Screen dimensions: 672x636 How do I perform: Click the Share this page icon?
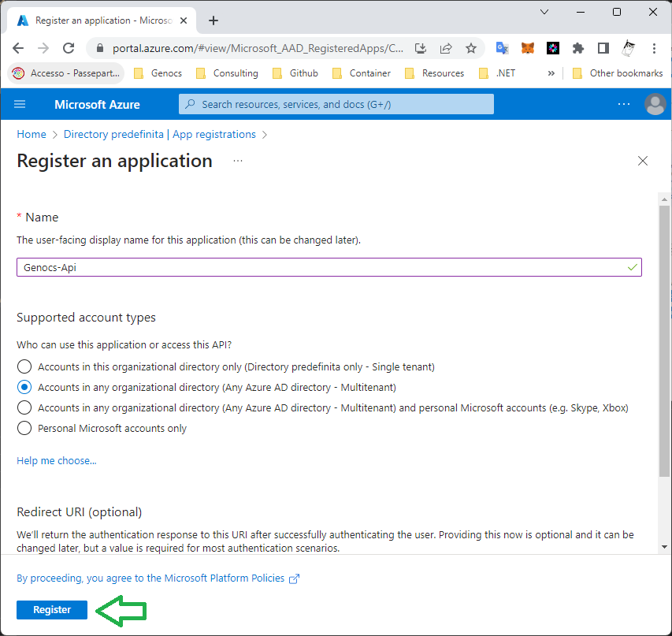tap(446, 48)
